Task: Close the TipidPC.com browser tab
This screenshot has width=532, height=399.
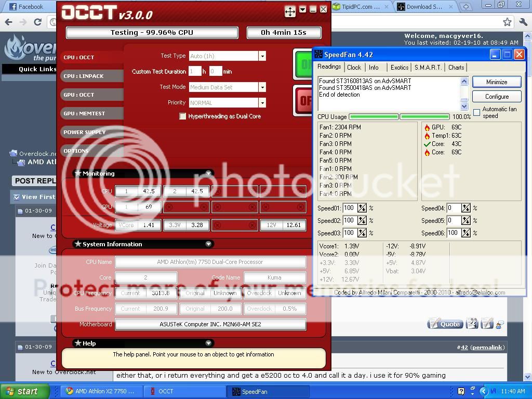Action: point(387,7)
